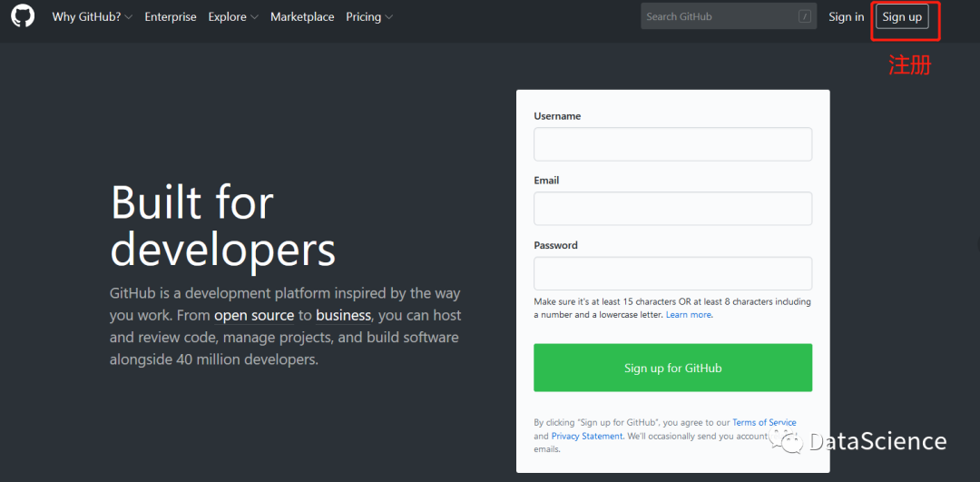Expand the Pricing dropdown
This screenshot has width=980, height=482.
point(369,17)
